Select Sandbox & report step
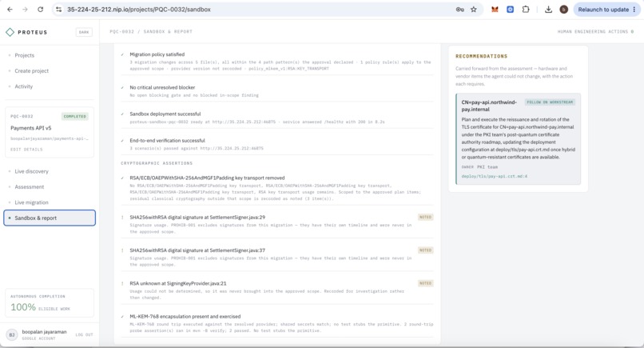This screenshot has height=348, width=644. (x=50, y=218)
